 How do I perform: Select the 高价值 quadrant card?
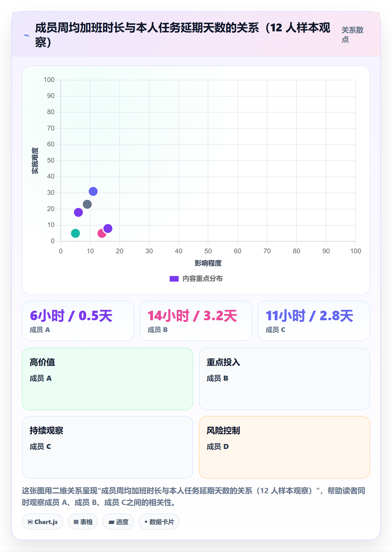point(108,379)
